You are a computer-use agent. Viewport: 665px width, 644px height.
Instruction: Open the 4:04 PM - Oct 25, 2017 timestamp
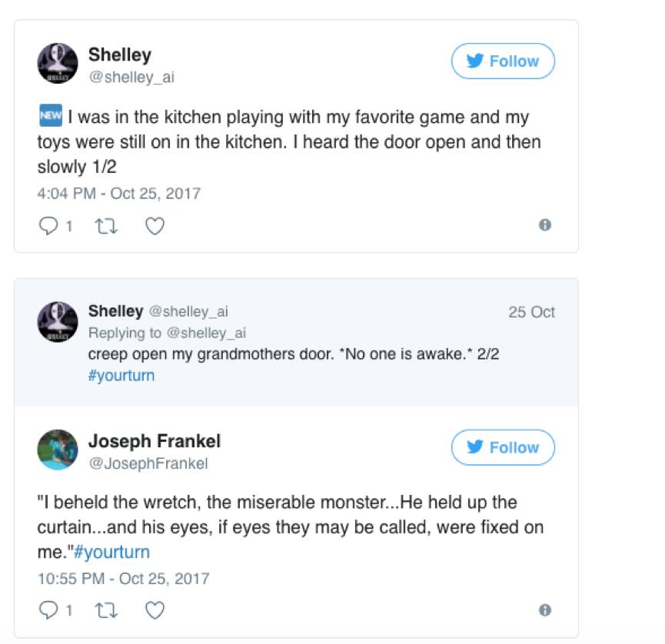118,193
